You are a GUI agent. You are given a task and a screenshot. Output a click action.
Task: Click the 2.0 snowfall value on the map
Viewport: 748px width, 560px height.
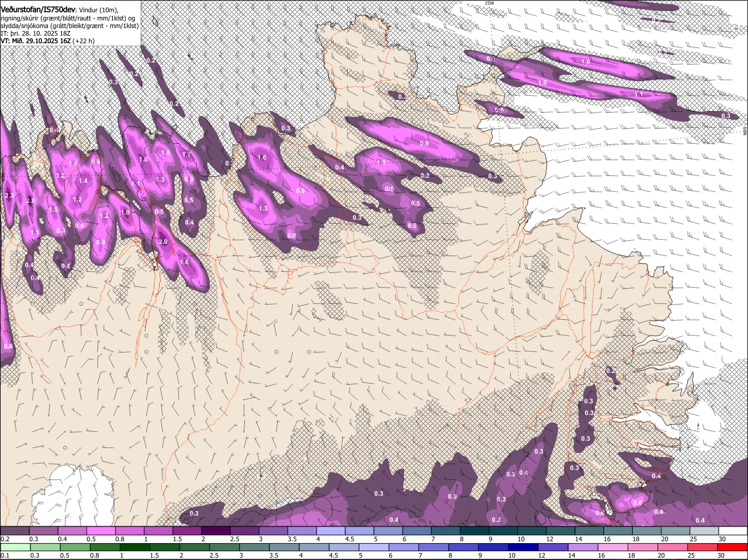click(x=163, y=242)
